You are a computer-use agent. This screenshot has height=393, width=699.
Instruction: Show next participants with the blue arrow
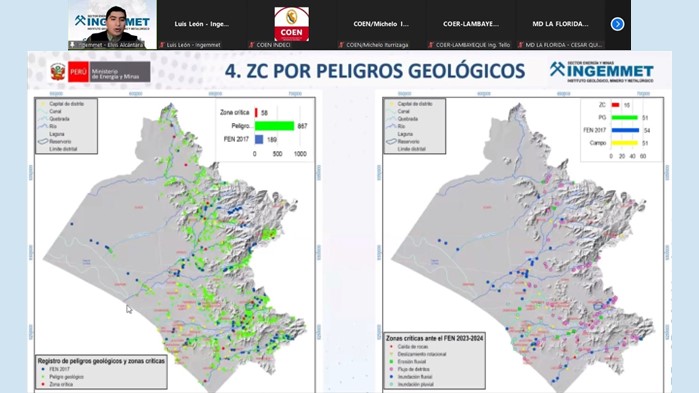(x=617, y=24)
